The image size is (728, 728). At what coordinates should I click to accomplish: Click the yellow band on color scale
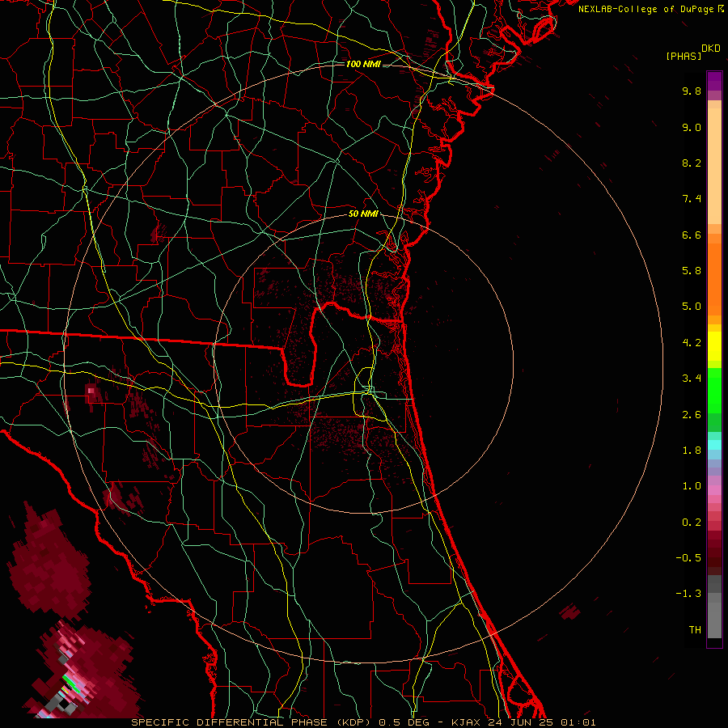[714, 346]
